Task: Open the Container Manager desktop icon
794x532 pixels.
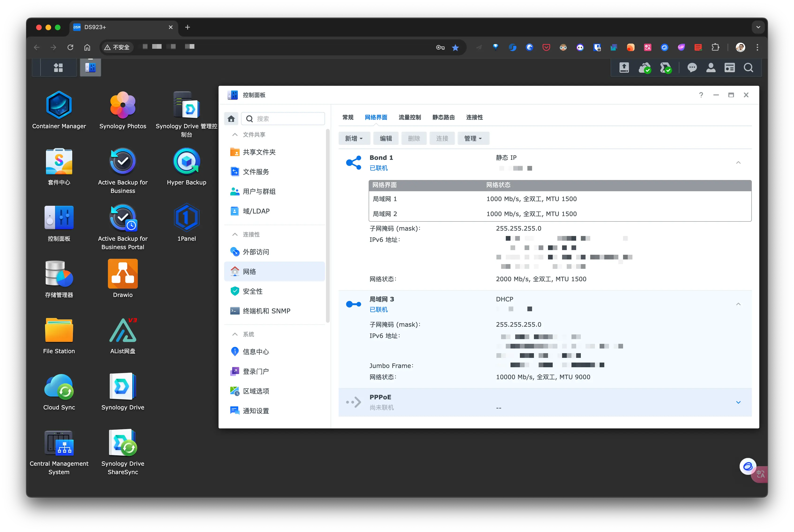Action: click(59, 105)
